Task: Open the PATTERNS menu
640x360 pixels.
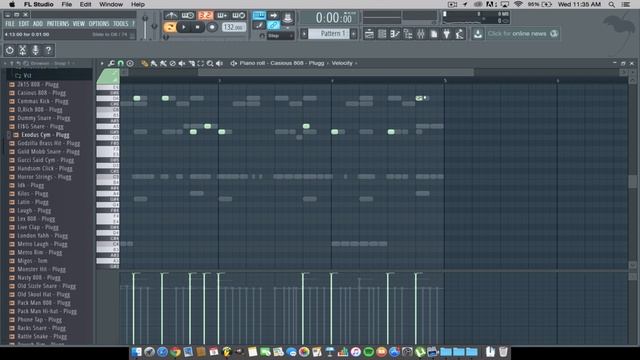Action: [x=58, y=24]
